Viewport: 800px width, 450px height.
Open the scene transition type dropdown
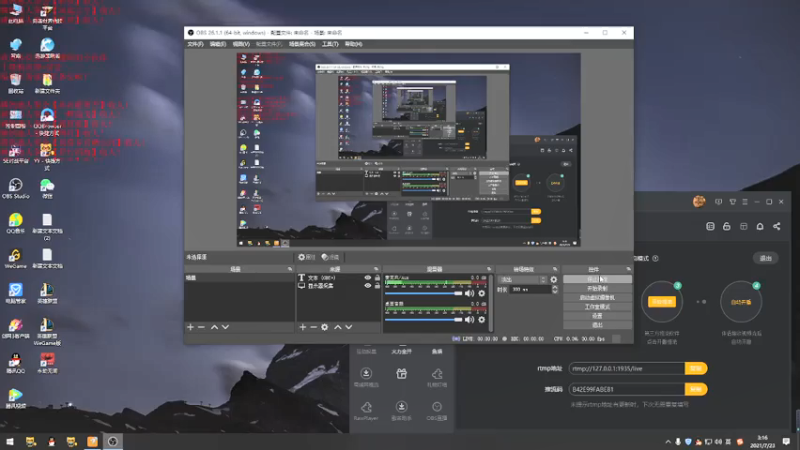pyautogui.click(x=522, y=280)
